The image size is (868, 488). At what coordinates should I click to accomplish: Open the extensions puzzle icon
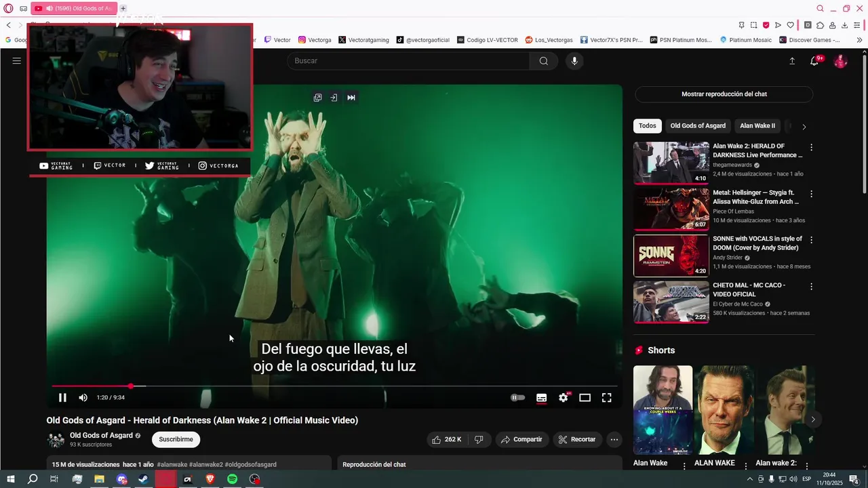820,25
